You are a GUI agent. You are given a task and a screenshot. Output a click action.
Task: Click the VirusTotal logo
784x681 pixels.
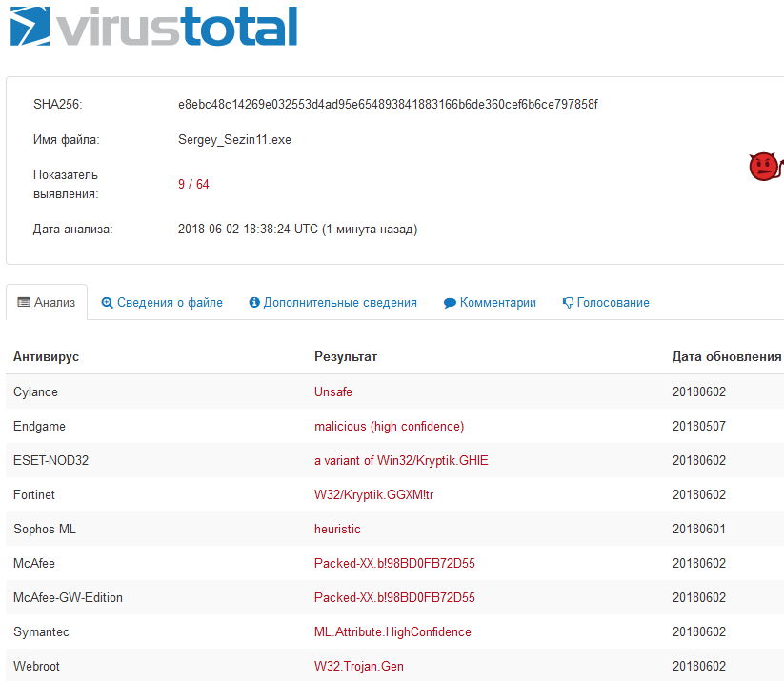point(153,27)
